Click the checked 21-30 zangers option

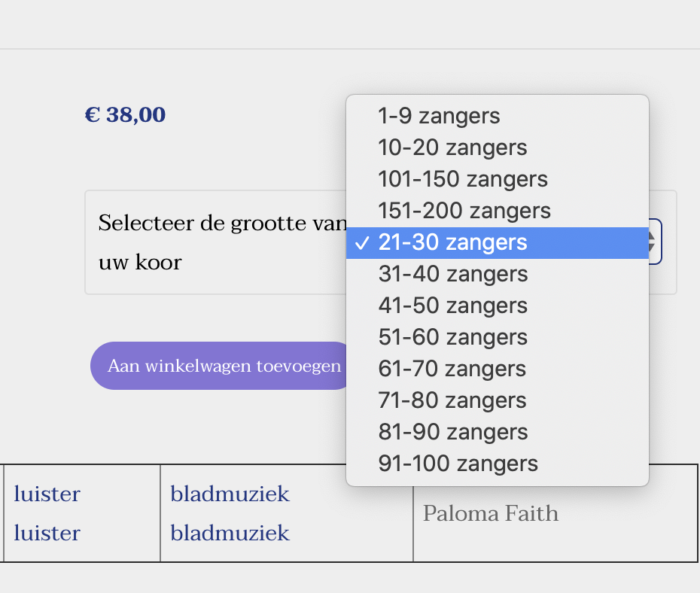click(452, 242)
